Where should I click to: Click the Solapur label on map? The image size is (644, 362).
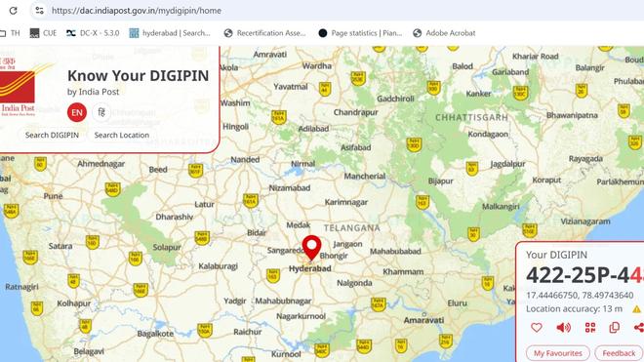(x=167, y=247)
